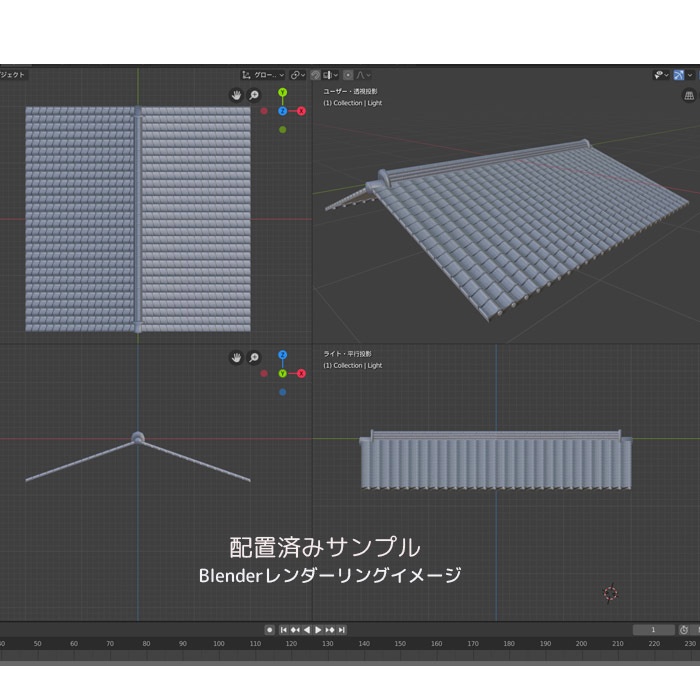700x700 pixels.
Task: Click negative X dot in front-view gizmo
Action: tap(264, 374)
